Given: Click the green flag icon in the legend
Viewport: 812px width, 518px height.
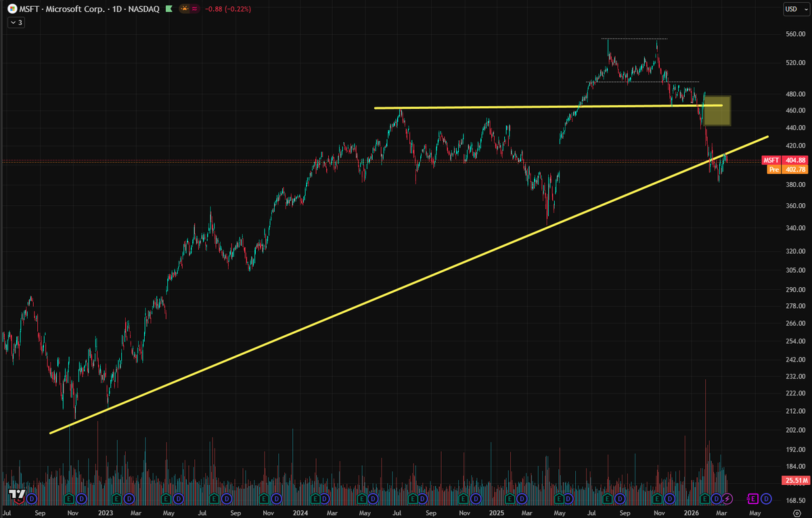Looking at the screenshot, I should (x=168, y=9).
